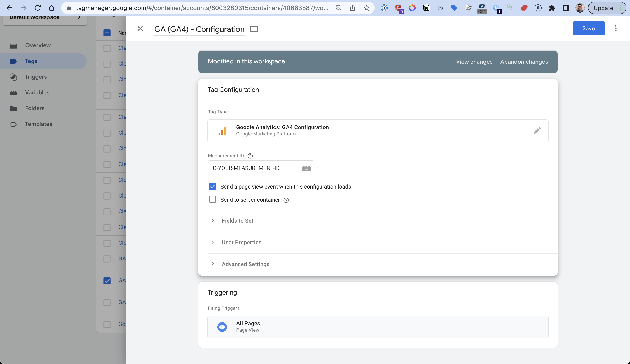Toggle the browser side panel icon

coord(566,8)
